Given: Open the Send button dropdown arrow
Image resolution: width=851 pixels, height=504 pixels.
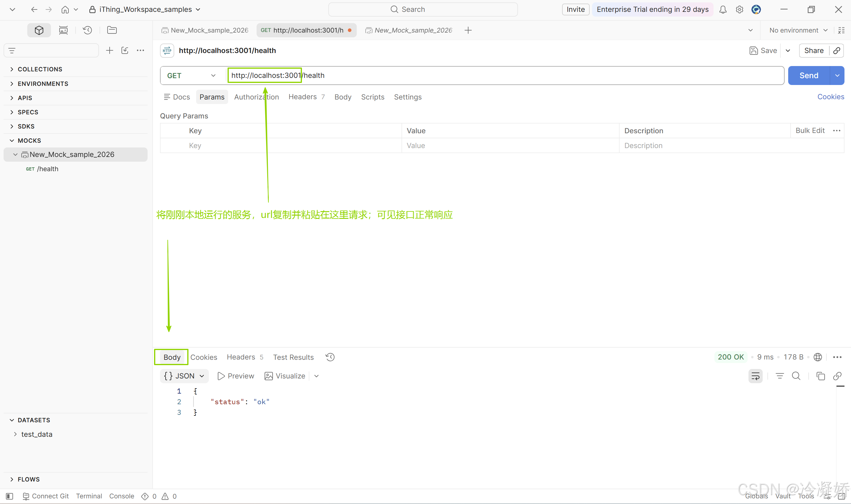Looking at the screenshot, I should tap(837, 76).
